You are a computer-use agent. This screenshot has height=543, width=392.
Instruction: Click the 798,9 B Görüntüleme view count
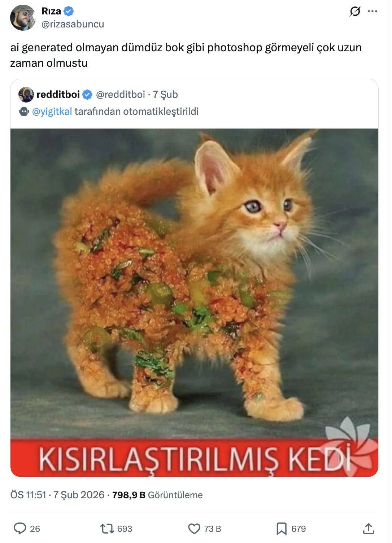tap(157, 495)
